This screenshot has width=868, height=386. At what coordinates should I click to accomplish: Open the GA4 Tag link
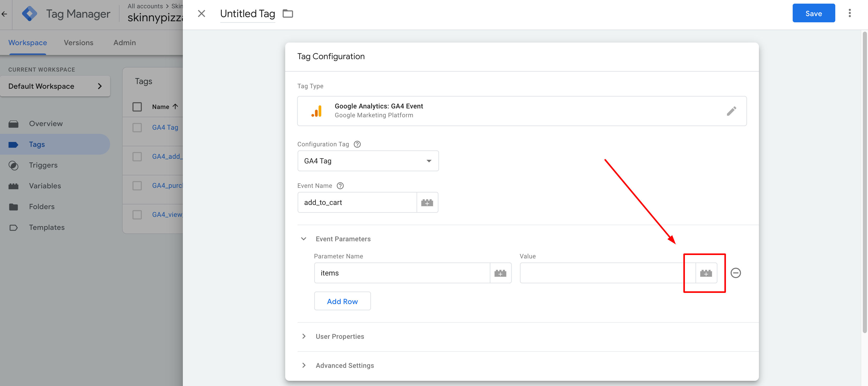click(165, 128)
